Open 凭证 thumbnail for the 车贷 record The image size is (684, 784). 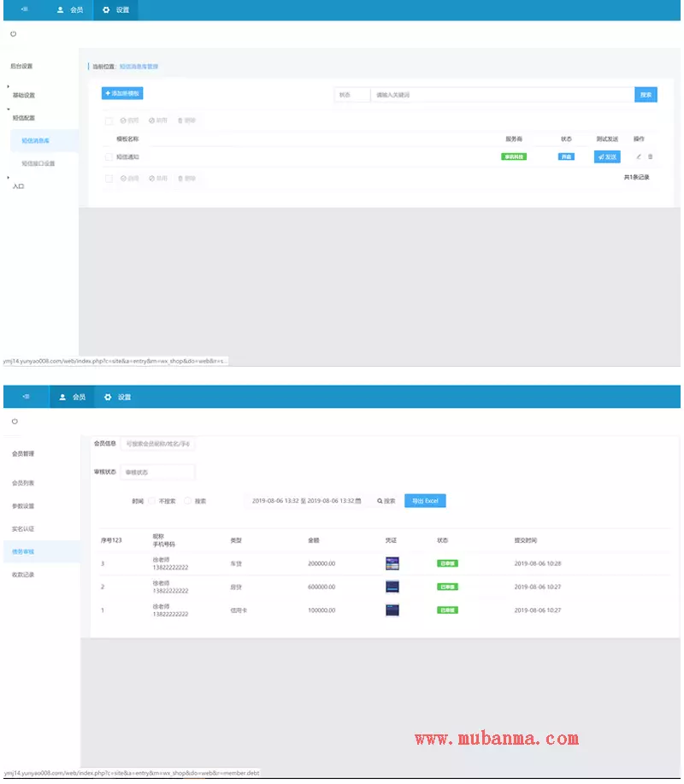coord(392,563)
